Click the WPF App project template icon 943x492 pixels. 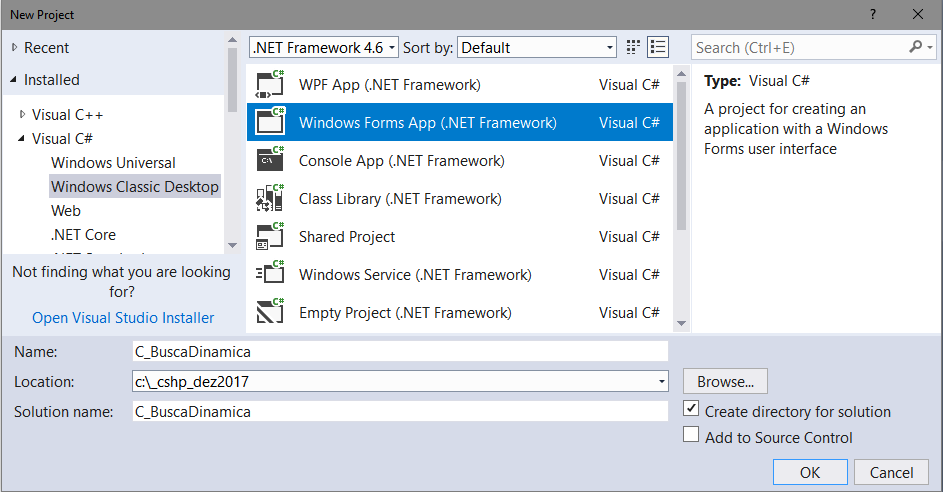tap(269, 84)
